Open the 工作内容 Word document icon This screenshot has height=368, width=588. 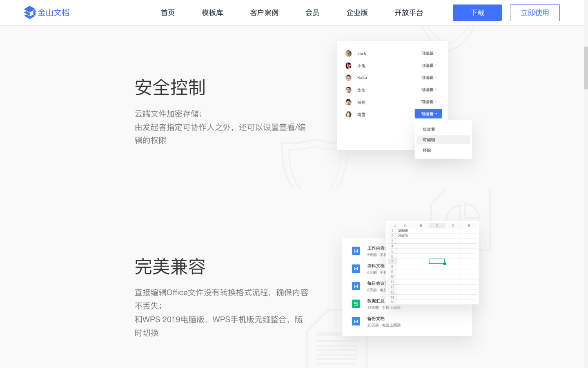tap(356, 251)
